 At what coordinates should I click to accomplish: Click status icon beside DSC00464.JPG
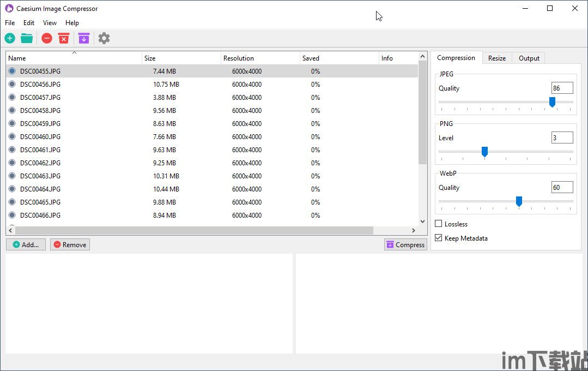click(12, 189)
